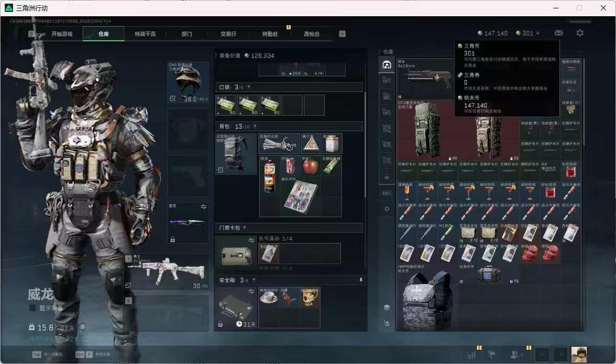Select the teacup item in the safe box
The width and height of the screenshot is (616, 364).
[269, 298]
